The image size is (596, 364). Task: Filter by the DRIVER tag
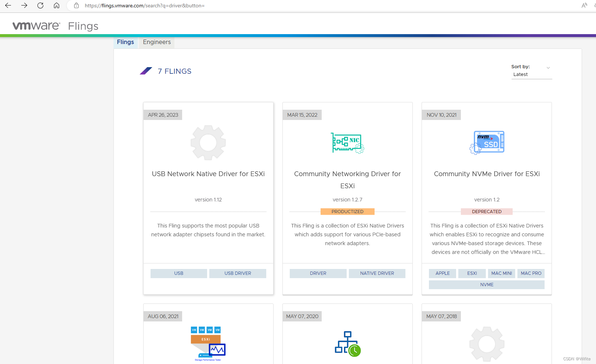coord(318,273)
